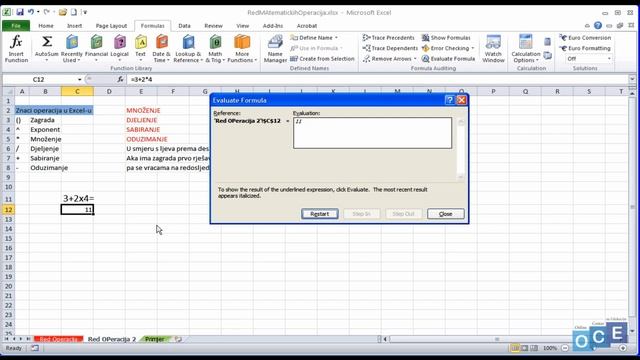Click the dialog help question mark
This screenshot has height=360, width=640.
pyautogui.click(x=449, y=100)
